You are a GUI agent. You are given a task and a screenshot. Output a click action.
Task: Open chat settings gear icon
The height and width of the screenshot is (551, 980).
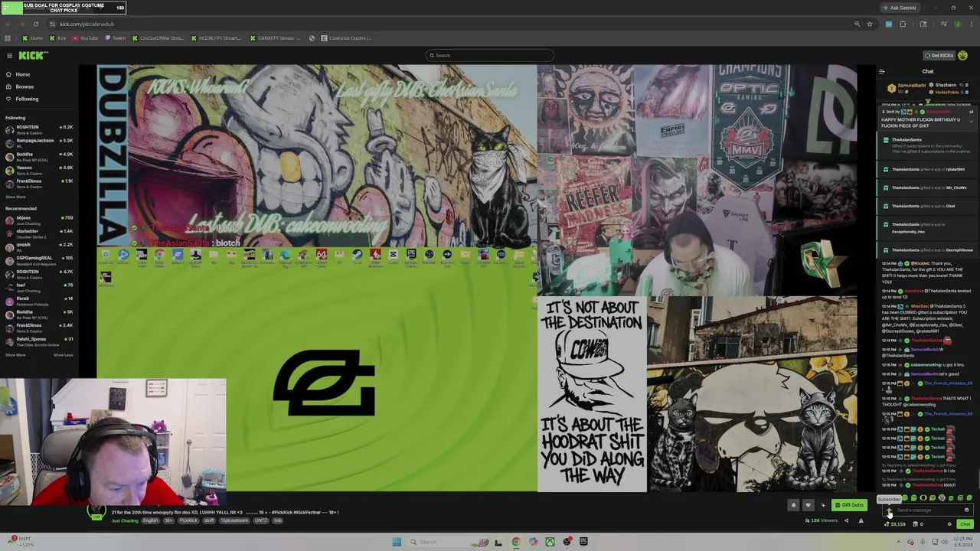coord(949,524)
